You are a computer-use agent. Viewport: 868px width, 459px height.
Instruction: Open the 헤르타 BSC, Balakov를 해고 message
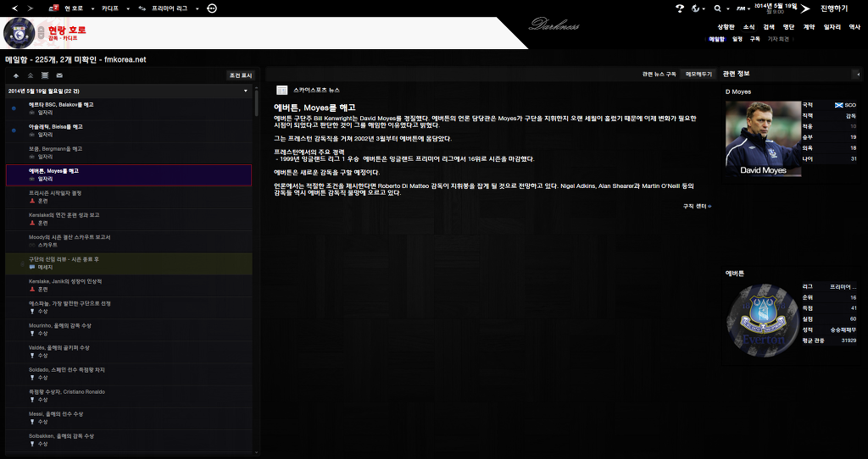[129, 109]
